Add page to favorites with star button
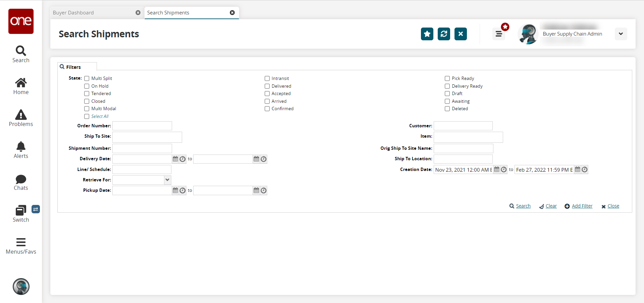The height and width of the screenshot is (303, 644). [x=427, y=34]
